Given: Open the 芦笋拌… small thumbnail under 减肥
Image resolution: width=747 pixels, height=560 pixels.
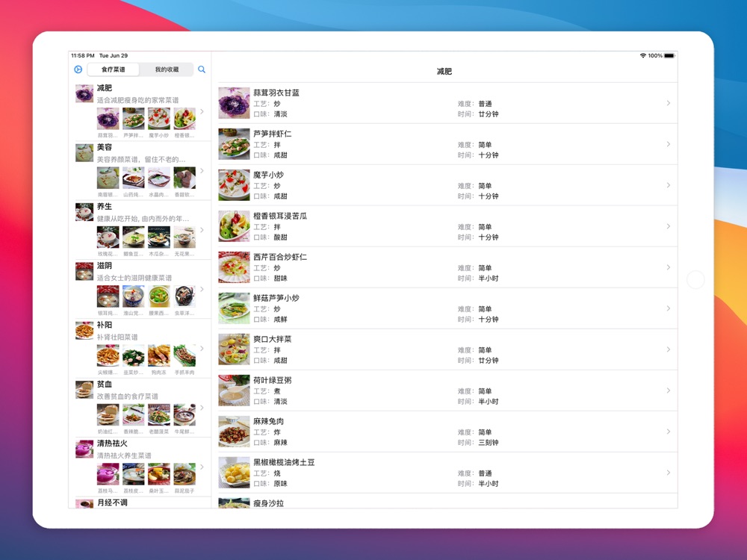Looking at the screenshot, I should pos(134,119).
